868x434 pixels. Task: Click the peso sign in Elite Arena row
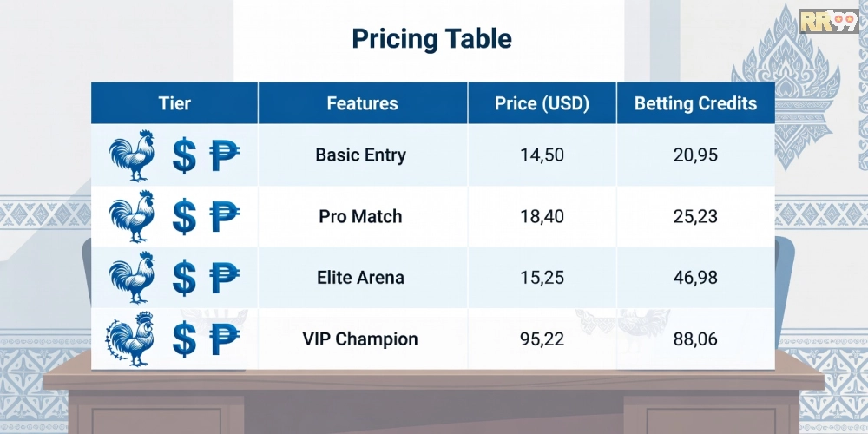pyautogui.click(x=225, y=278)
